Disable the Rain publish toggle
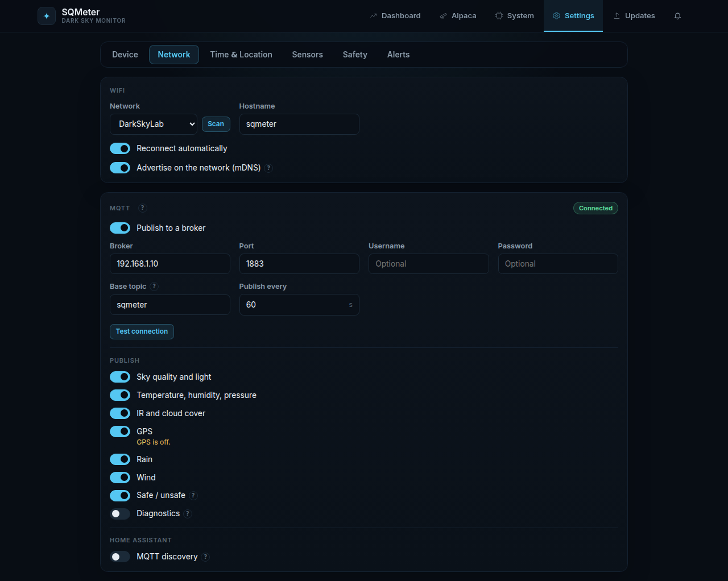The image size is (728, 581). click(120, 459)
